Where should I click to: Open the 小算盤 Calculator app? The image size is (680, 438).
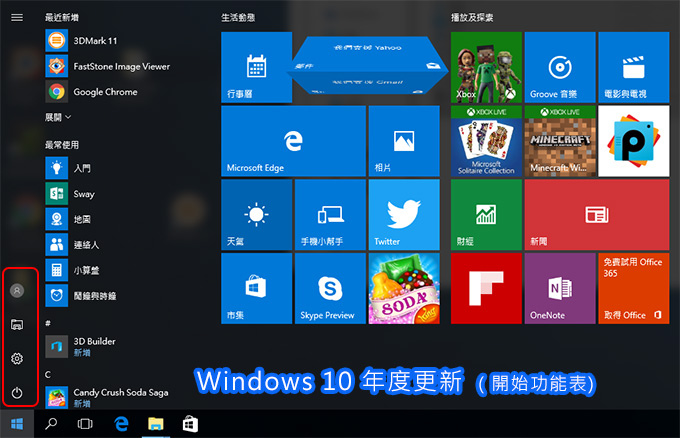pos(72,270)
